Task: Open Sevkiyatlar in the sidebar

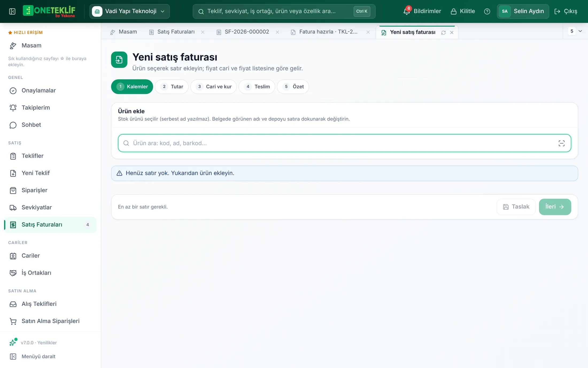Action: (x=50, y=207)
